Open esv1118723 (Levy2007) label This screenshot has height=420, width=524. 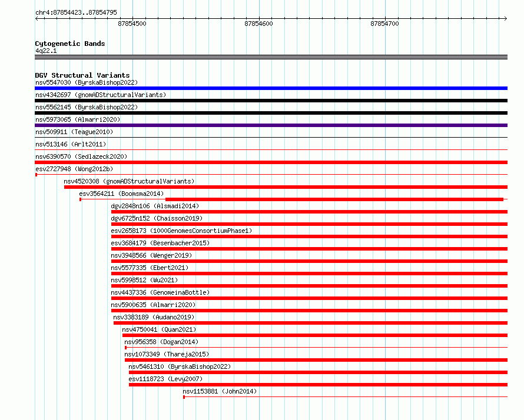click(166, 379)
